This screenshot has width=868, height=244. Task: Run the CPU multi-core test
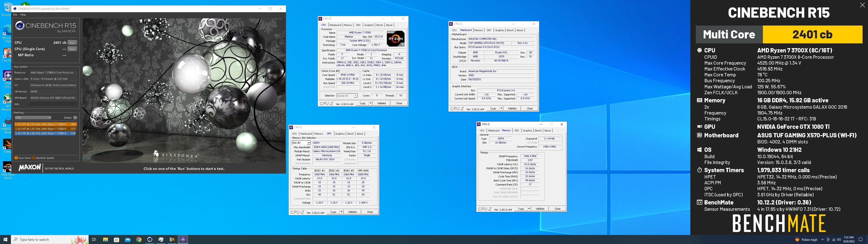[72, 42]
